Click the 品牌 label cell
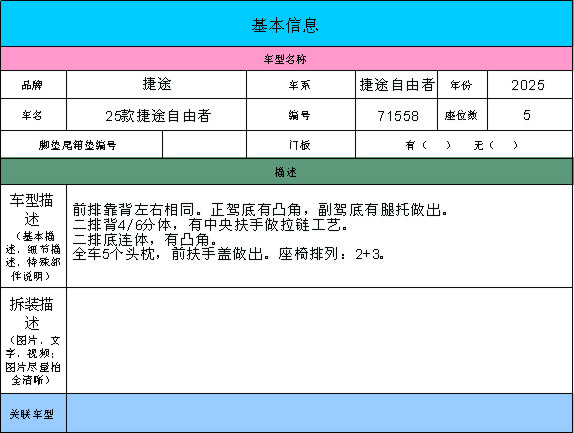Viewport: 574px width, 433px height. pyautogui.click(x=33, y=85)
